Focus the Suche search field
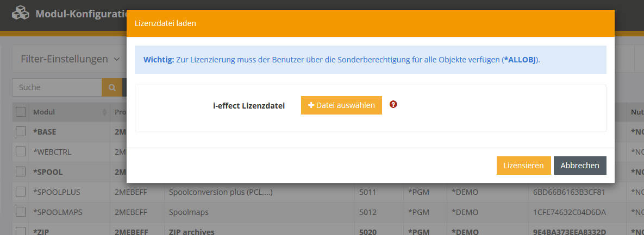 click(x=57, y=87)
